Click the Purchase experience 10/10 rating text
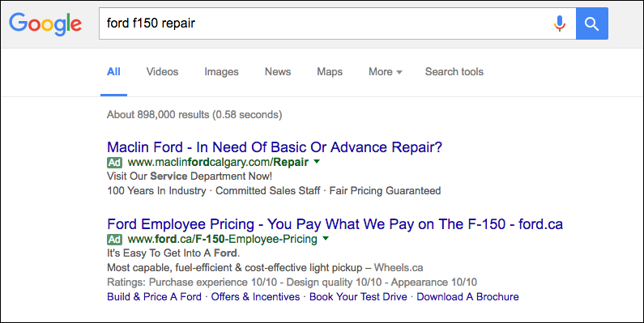Screen dimensions: 644x323 (214, 283)
